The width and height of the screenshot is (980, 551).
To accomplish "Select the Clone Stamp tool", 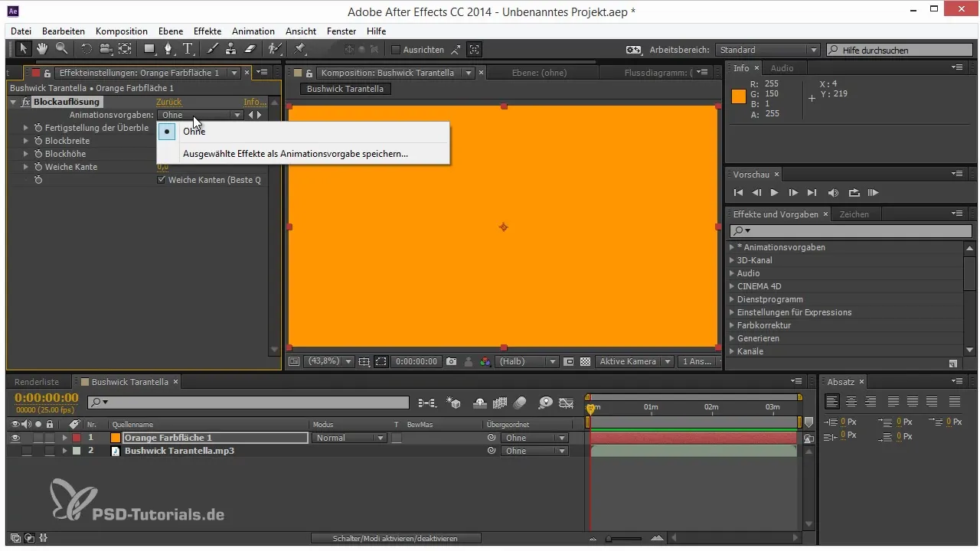I will point(230,49).
